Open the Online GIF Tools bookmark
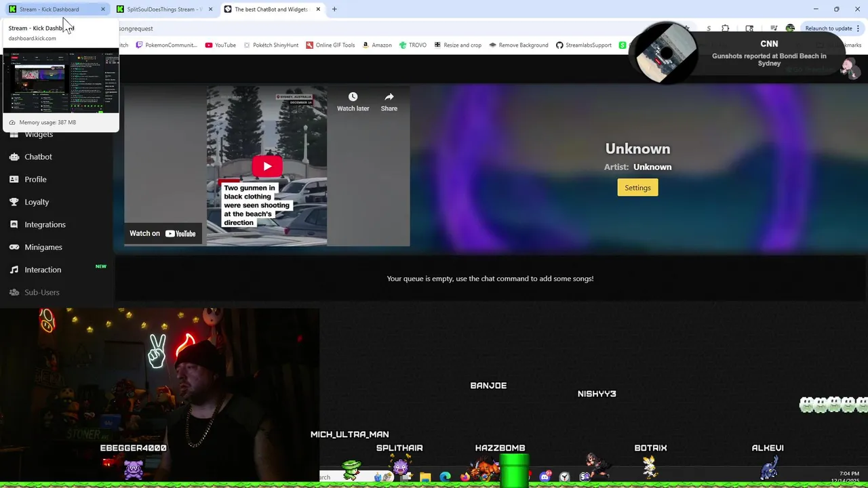 click(x=330, y=45)
